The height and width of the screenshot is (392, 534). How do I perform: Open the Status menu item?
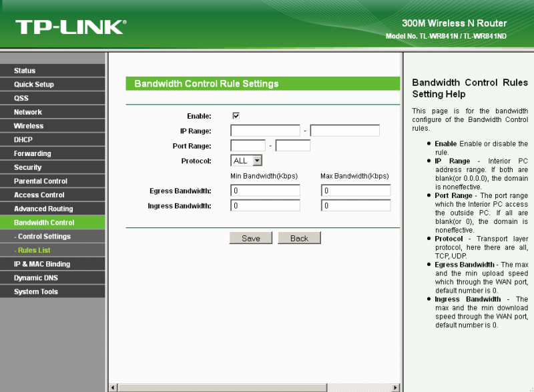click(53, 71)
